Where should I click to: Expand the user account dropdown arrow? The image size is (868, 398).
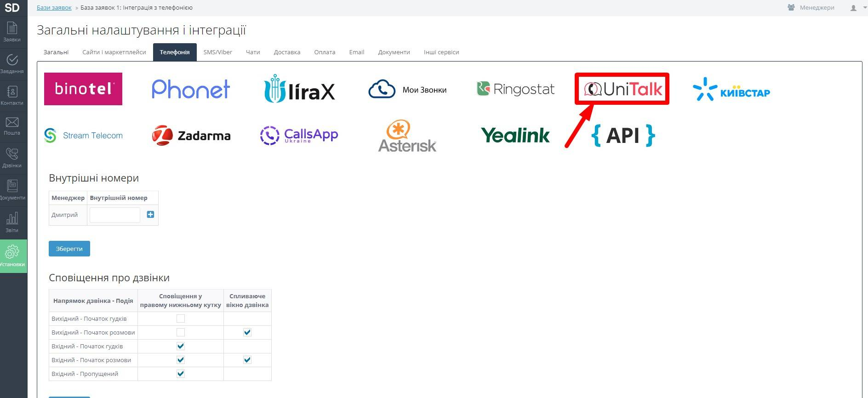(x=864, y=8)
